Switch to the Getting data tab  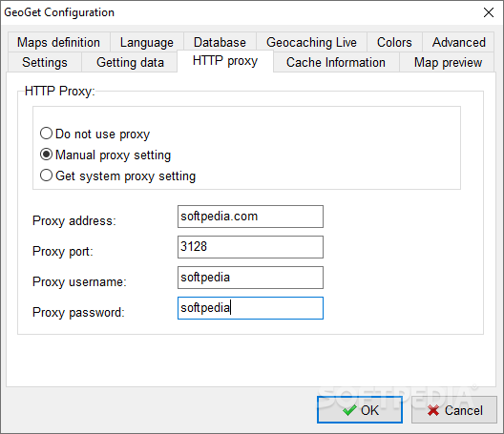(x=130, y=62)
